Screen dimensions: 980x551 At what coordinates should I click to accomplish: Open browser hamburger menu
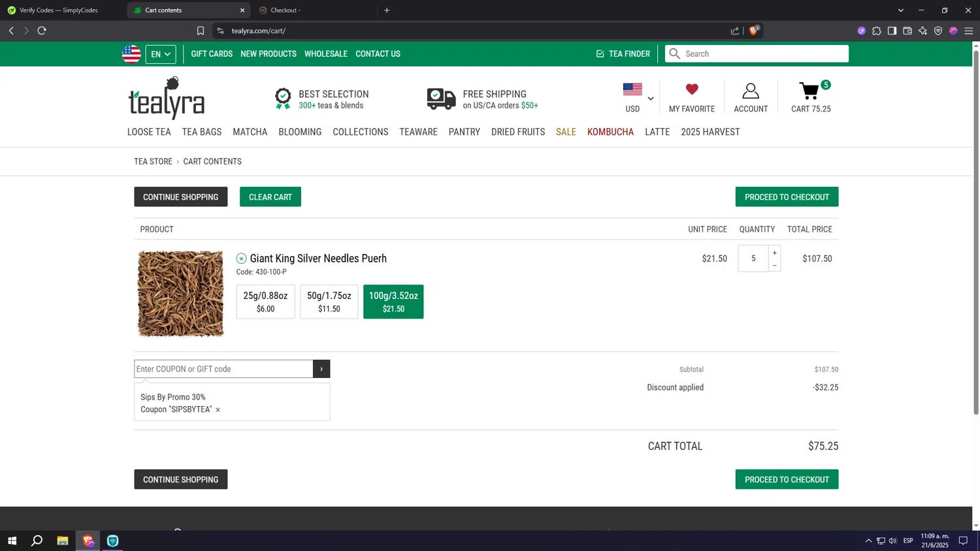[x=969, y=31]
